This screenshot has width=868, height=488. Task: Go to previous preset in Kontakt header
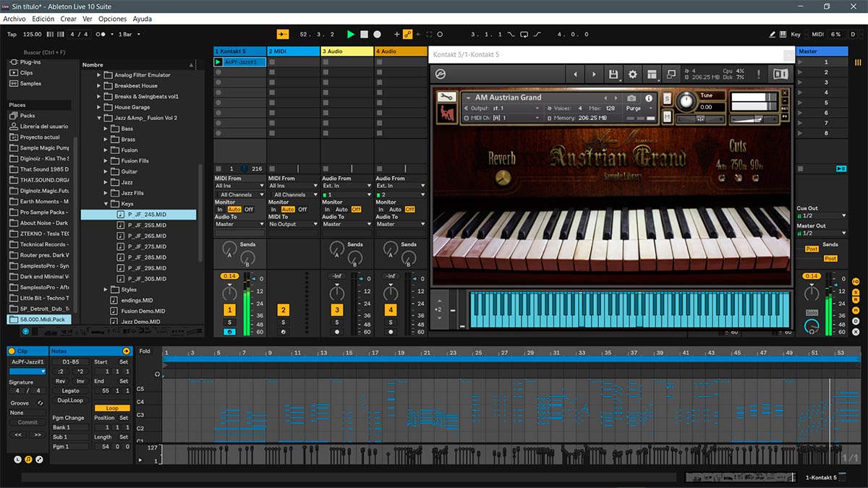(576, 74)
